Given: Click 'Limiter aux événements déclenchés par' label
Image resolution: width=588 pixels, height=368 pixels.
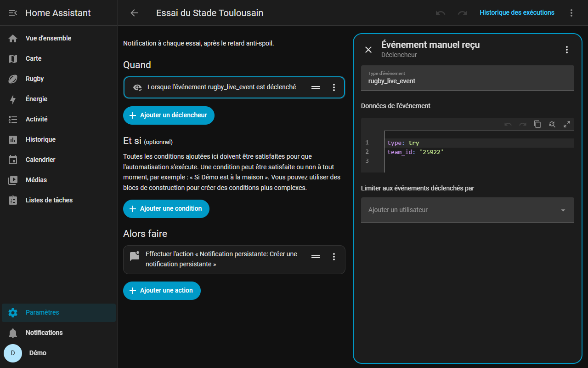Looking at the screenshot, I should [418, 188].
